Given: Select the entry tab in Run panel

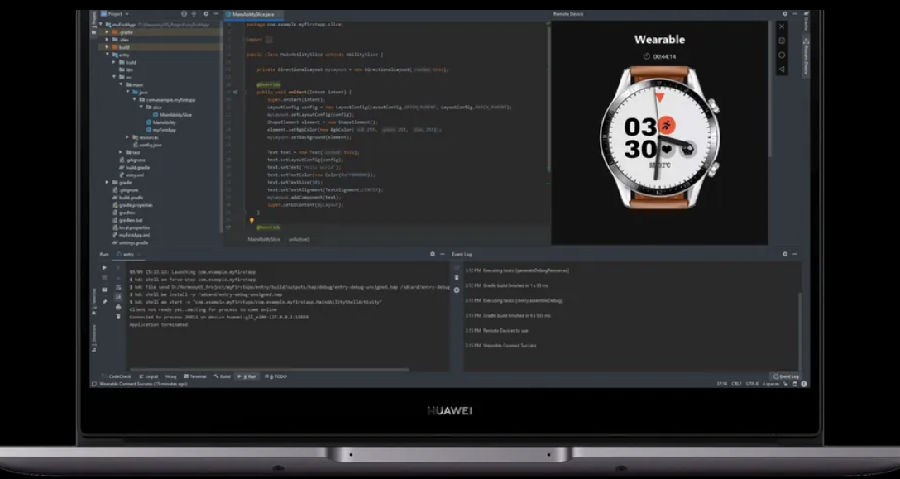Looking at the screenshot, I should pos(127,254).
